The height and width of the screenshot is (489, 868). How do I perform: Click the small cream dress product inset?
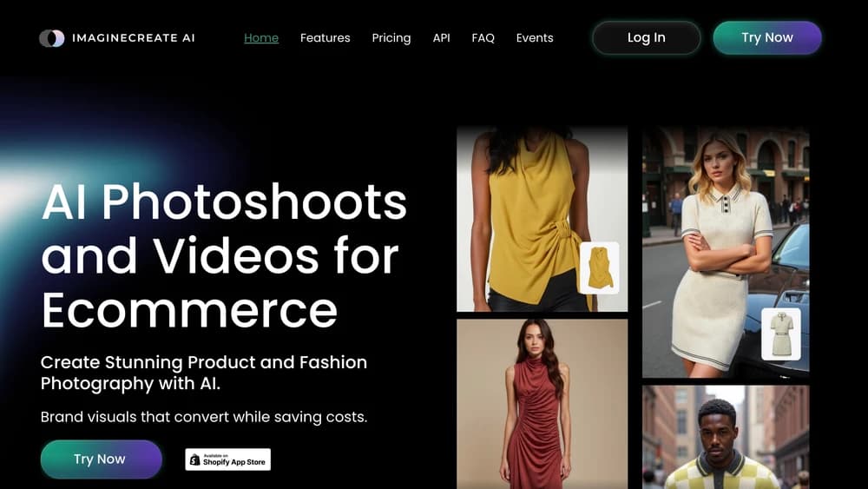(x=781, y=334)
